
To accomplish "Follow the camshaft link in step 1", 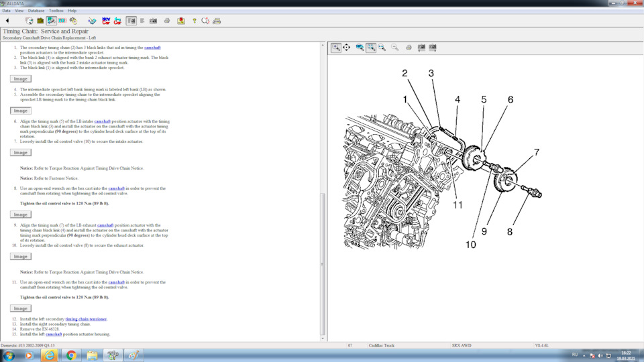I will (x=152, y=48).
